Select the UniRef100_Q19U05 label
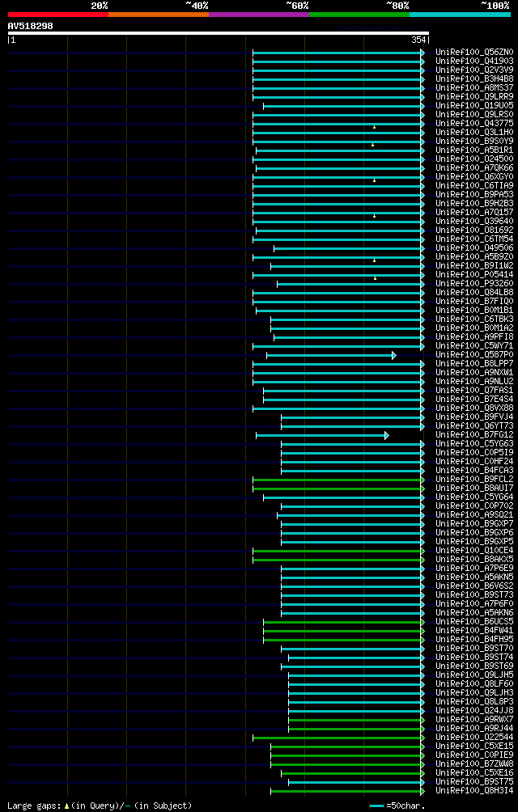The height and width of the screenshot is (812, 518). click(x=474, y=106)
